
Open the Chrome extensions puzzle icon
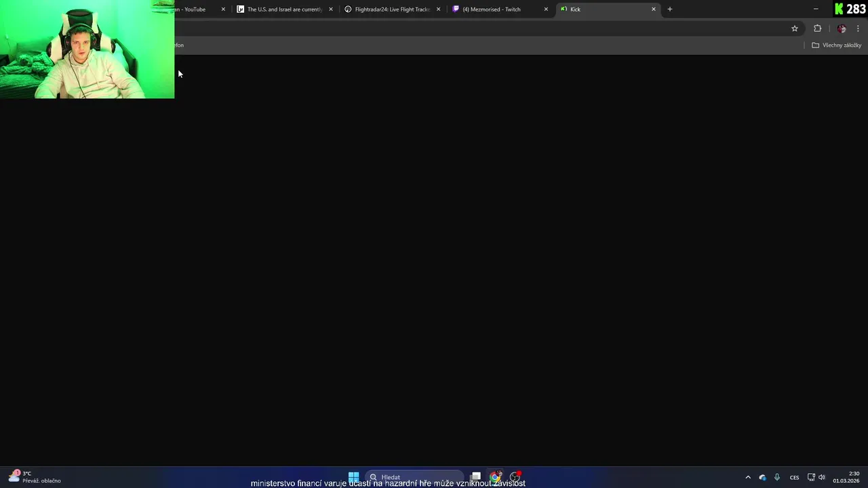tap(817, 28)
